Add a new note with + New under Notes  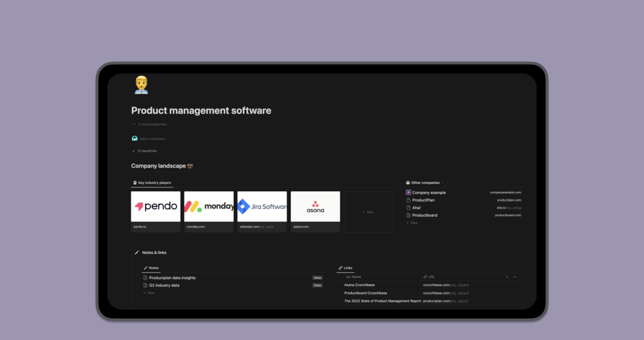tap(149, 293)
